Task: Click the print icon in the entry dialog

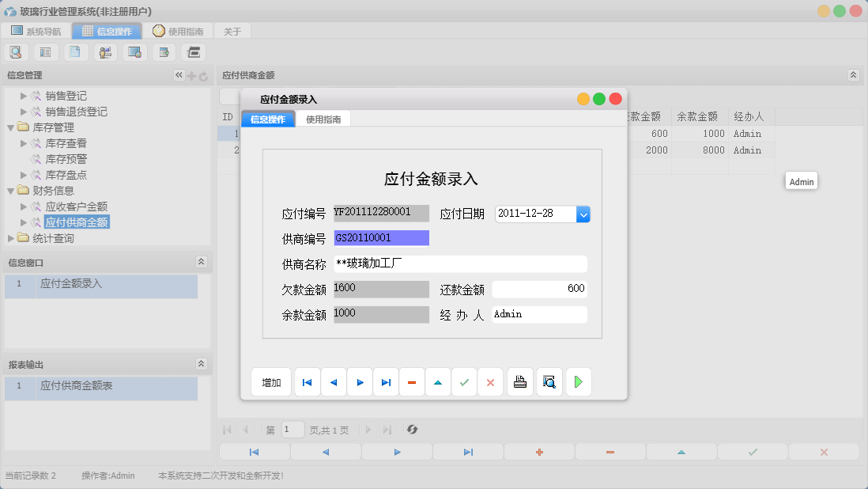Action: [519, 381]
